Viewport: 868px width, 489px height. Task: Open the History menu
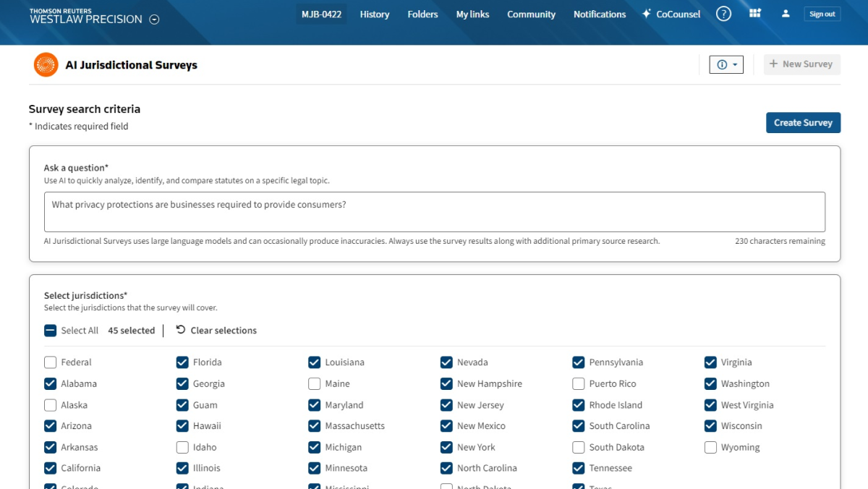[x=375, y=14]
